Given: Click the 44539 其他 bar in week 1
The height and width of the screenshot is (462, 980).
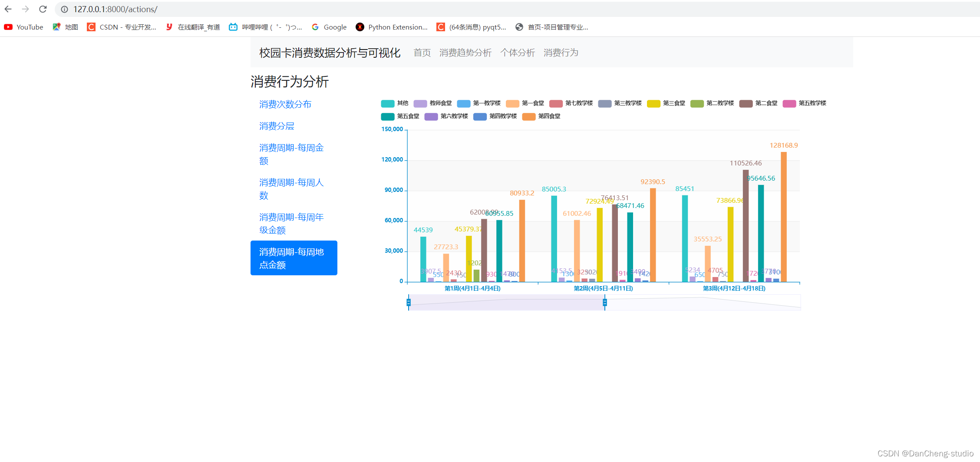Looking at the screenshot, I should click(423, 259).
